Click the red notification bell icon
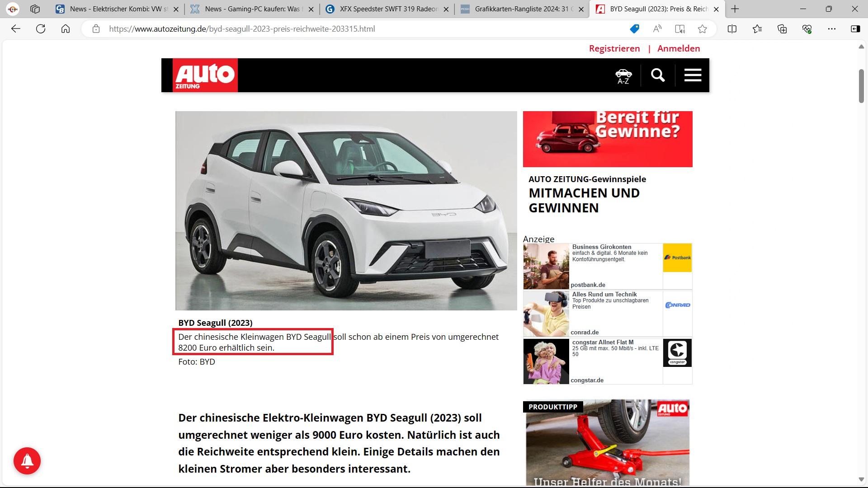The width and height of the screenshot is (868, 488). (x=27, y=461)
